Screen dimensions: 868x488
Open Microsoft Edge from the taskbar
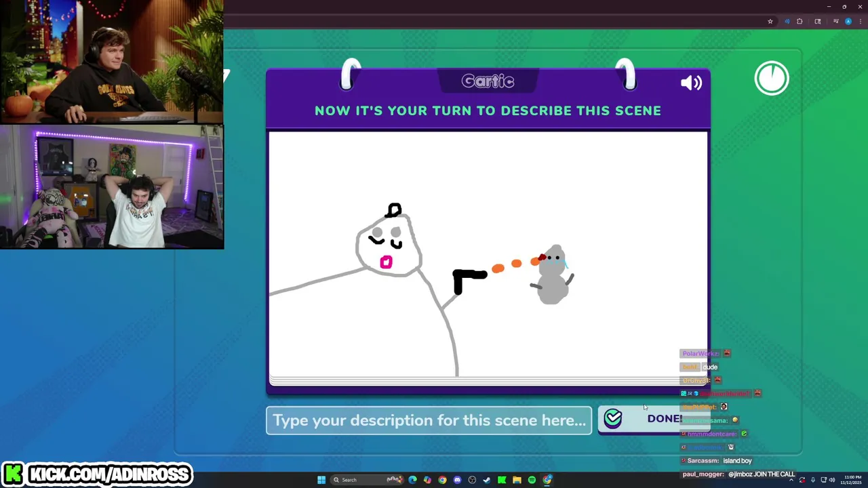coord(412,480)
